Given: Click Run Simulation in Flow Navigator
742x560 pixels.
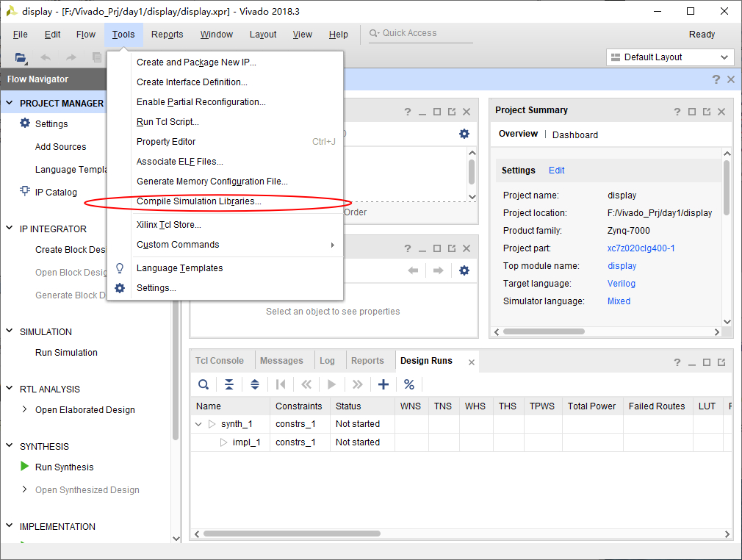Looking at the screenshot, I should 66,353.
